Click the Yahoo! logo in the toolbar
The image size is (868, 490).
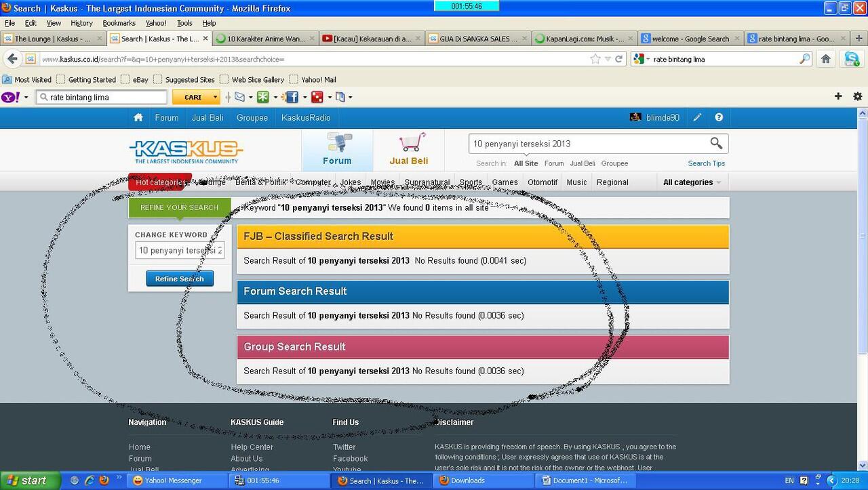coord(10,97)
